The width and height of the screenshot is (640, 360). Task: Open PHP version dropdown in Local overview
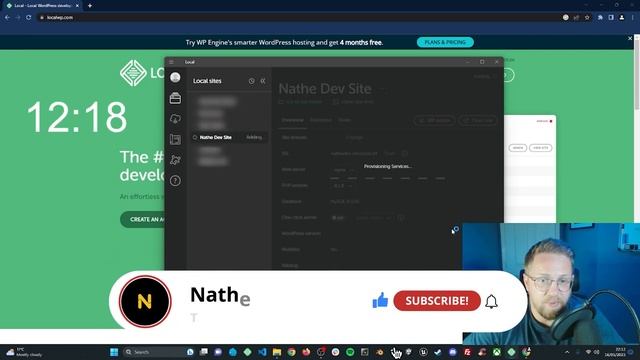(x=342, y=186)
